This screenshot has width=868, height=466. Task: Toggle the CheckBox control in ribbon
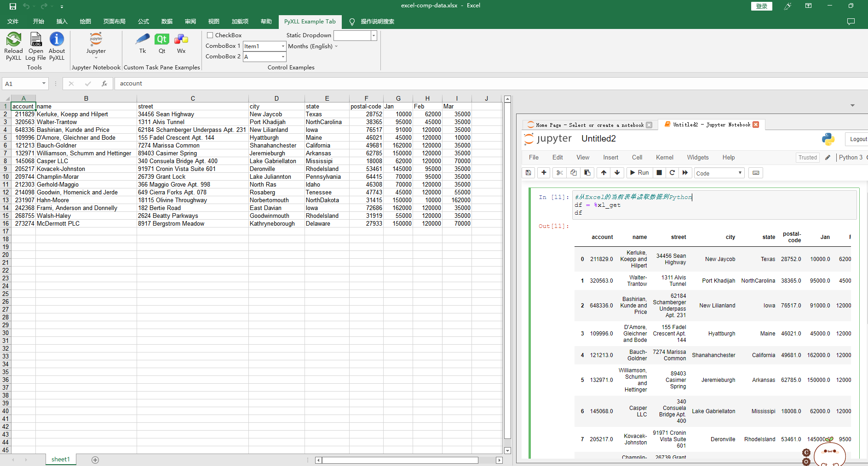(x=210, y=35)
